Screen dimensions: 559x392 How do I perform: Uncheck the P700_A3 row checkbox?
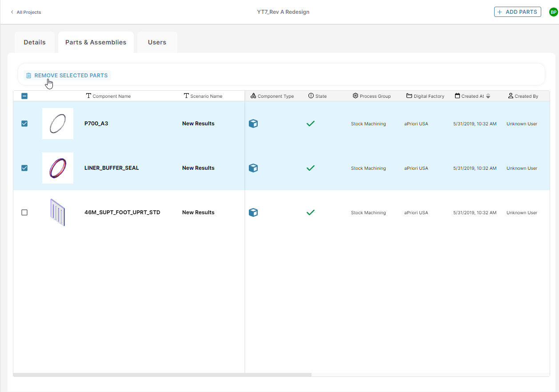(x=24, y=124)
